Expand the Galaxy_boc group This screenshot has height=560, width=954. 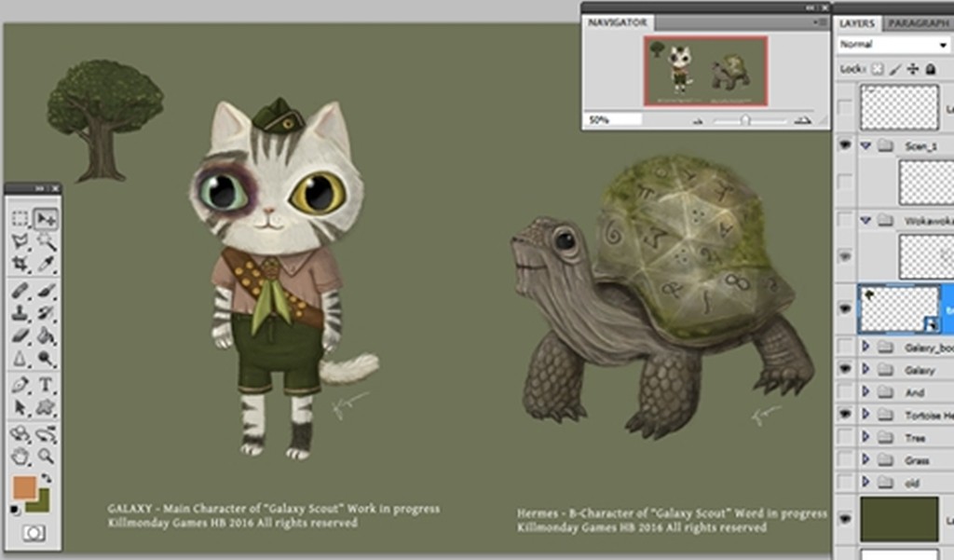click(865, 347)
